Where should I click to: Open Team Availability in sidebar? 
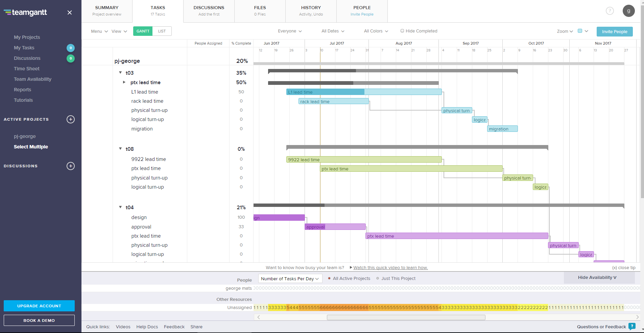(x=32, y=79)
